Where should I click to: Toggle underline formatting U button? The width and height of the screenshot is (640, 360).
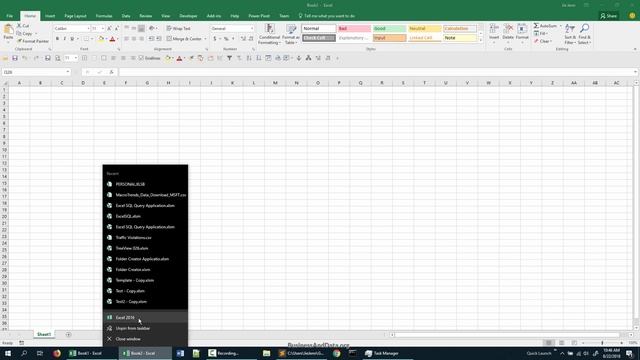click(72, 39)
